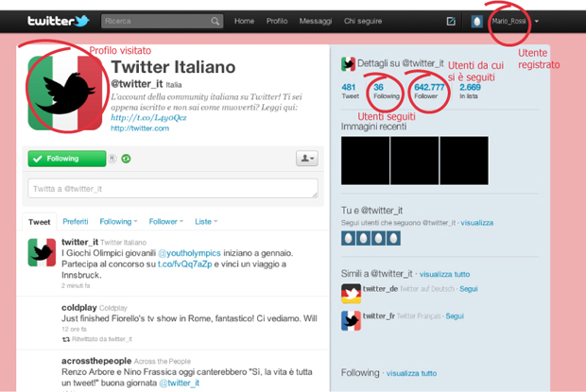Click the 642.777 Follower count
The image size is (586, 392).
429,91
